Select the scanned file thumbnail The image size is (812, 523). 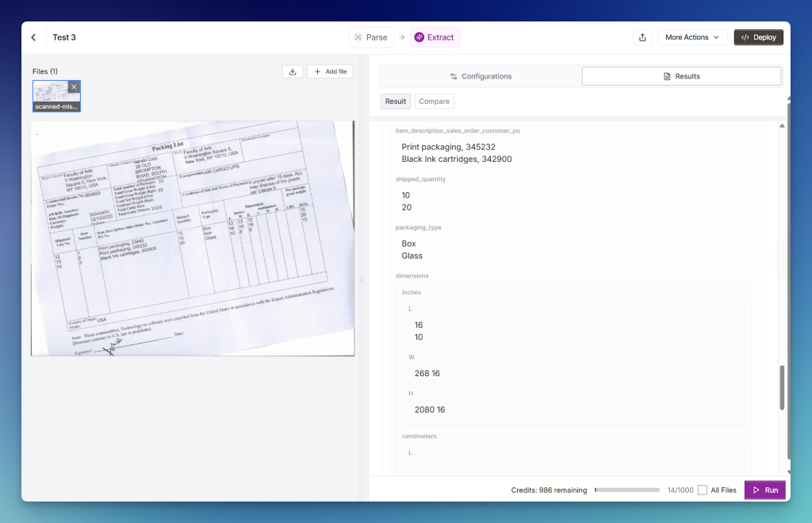(x=56, y=95)
